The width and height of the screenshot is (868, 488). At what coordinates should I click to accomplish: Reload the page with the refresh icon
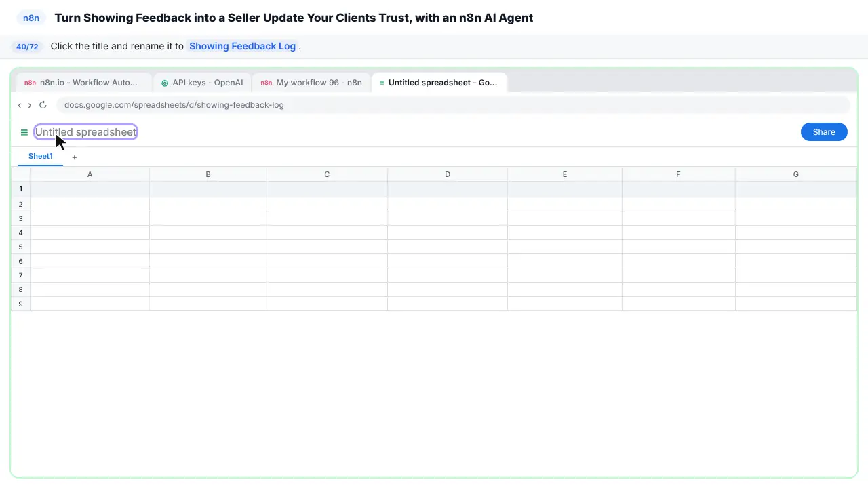(43, 105)
